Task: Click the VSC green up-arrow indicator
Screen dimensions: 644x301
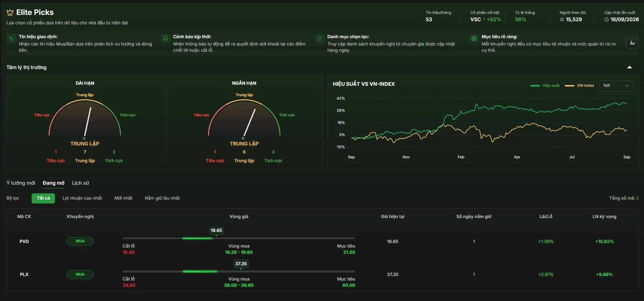Action: tap(484, 19)
